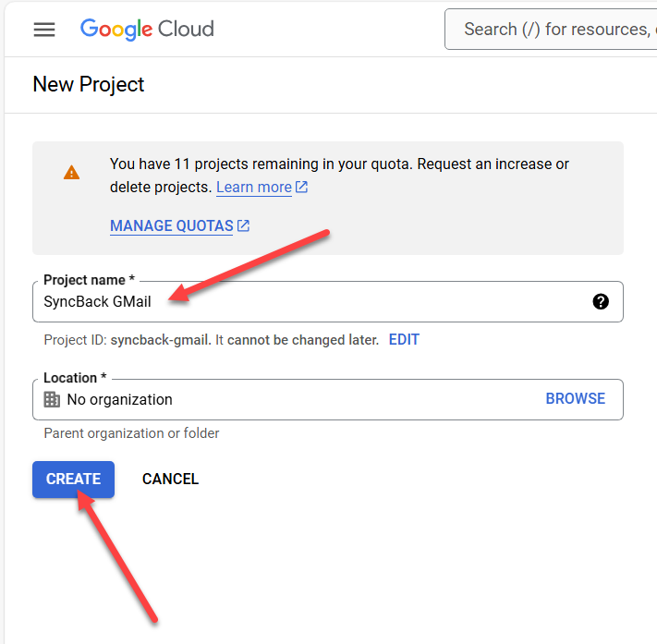Click the organization building icon in Location
657x644 pixels.
52,399
